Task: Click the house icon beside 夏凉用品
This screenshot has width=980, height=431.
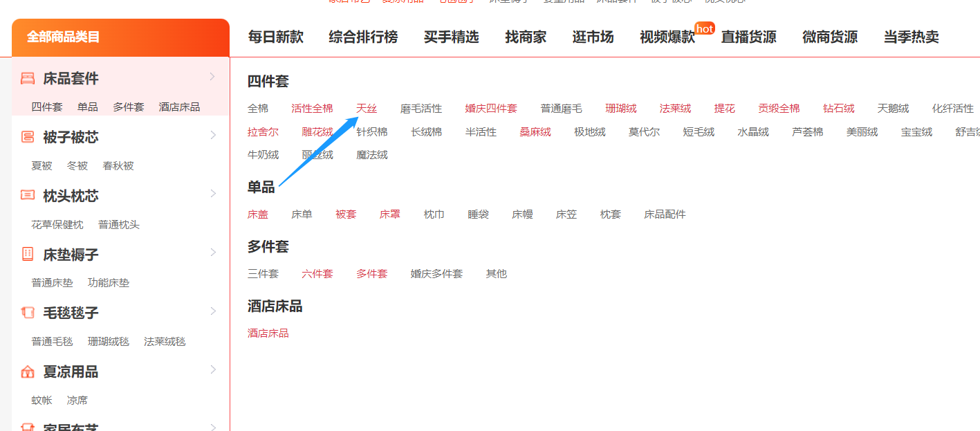Action: point(28,372)
